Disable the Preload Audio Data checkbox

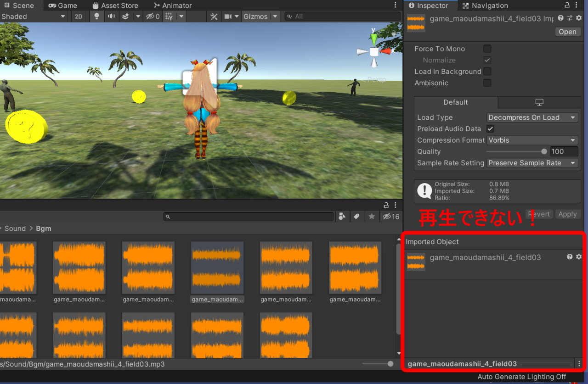coord(490,128)
